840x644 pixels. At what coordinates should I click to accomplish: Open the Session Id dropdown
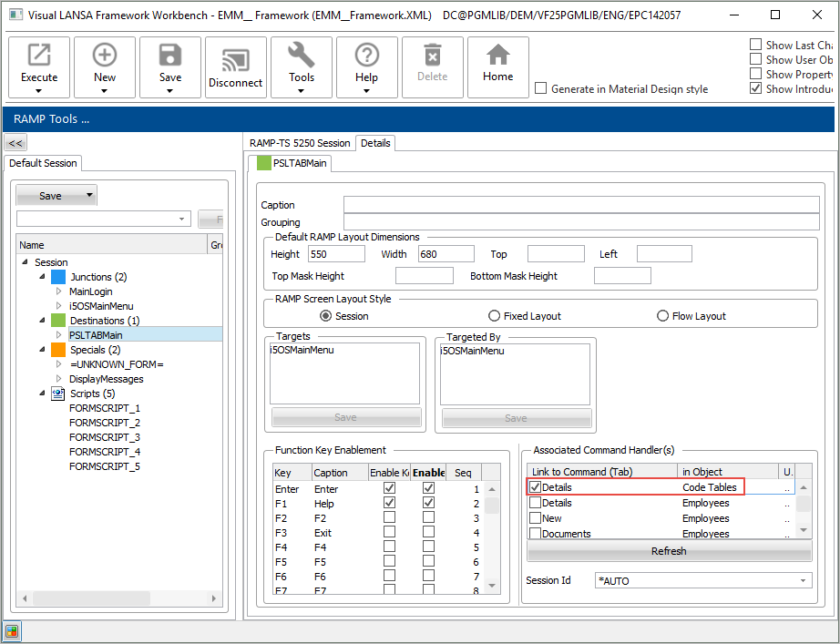(804, 580)
